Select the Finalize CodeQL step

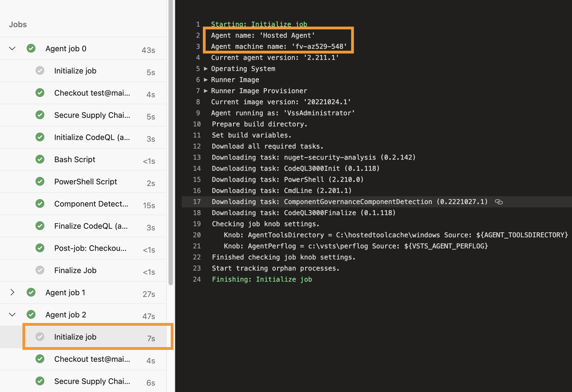click(91, 226)
